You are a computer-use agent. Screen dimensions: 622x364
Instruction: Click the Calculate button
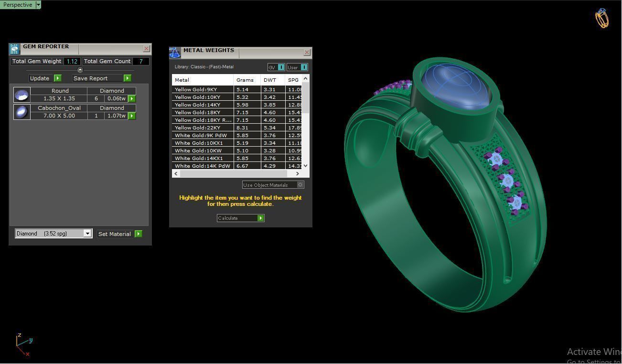click(x=237, y=218)
